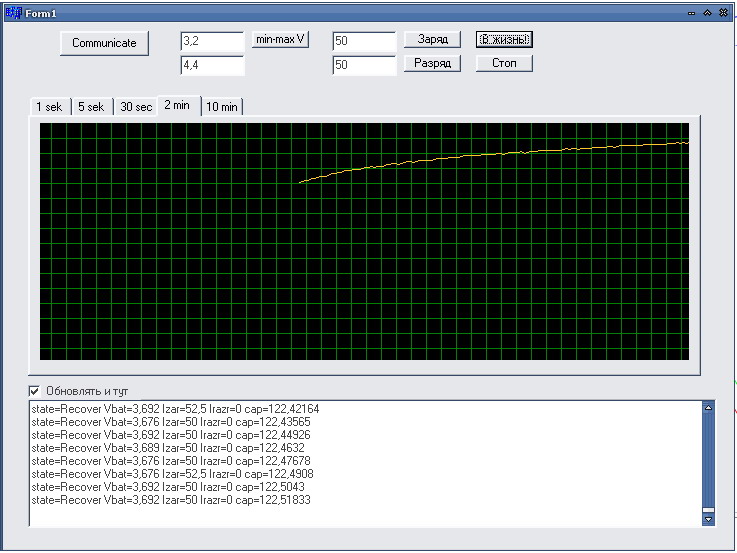The width and height of the screenshot is (737, 553).
Task: Click log line with cap=122,4632
Action: (168, 448)
